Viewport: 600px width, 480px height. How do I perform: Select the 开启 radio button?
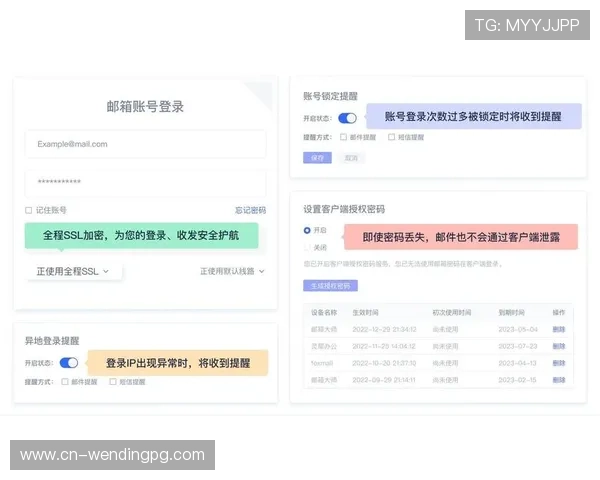[307, 230]
